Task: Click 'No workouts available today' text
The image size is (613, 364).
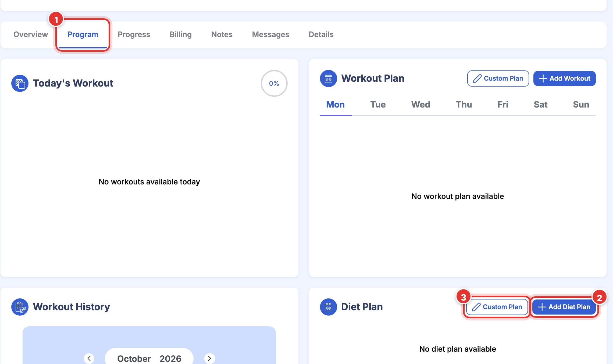Action: pos(149,182)
